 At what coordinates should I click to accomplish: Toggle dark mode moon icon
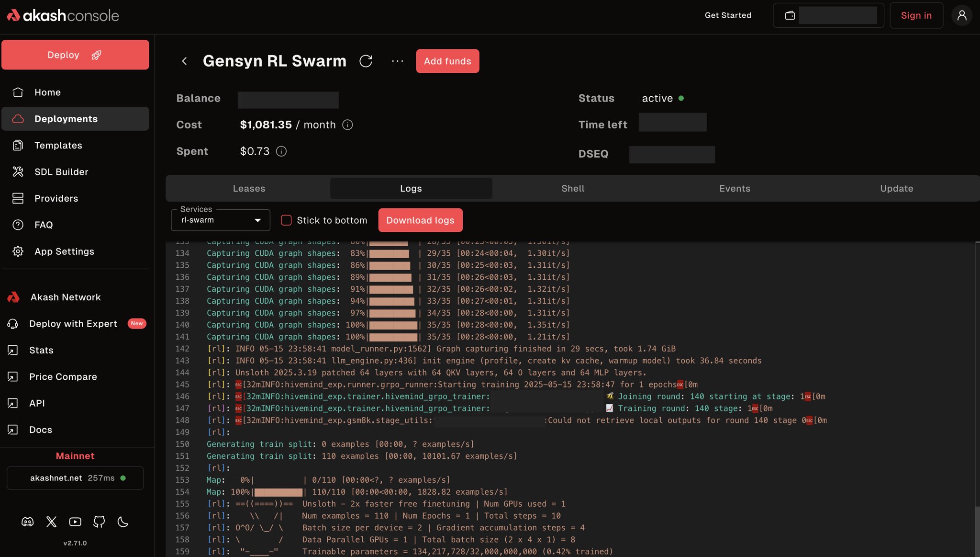[123, 522]
